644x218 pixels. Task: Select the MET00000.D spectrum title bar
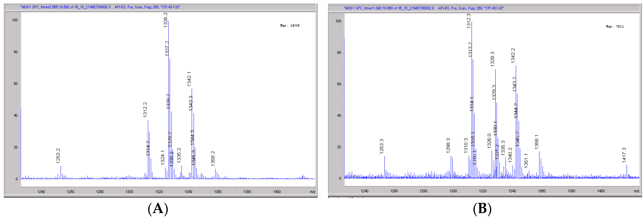(x=100, y=7)
